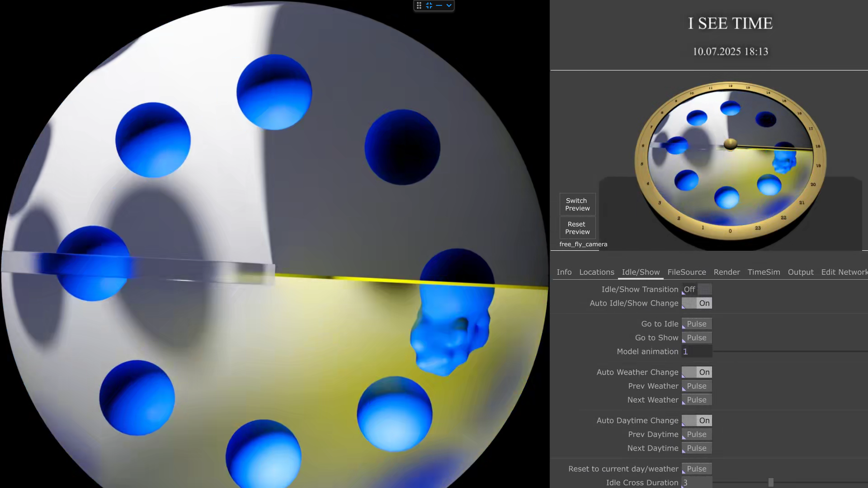Toggle Auto Idle/Show Change switch

coord(697,303)
